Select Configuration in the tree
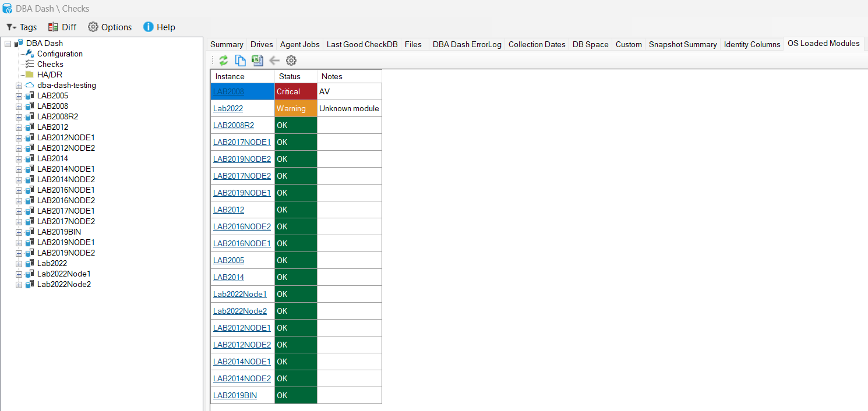Viewport: 868px width, 411px height. tap(59, 54)
